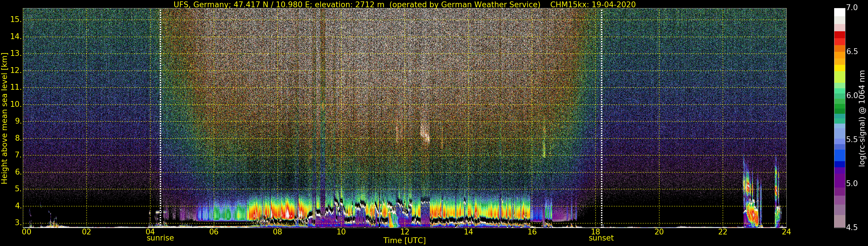Click the 'Height above mean sea level [km]' label
Viewport: 868px width, 246px height.
[4, 118]
